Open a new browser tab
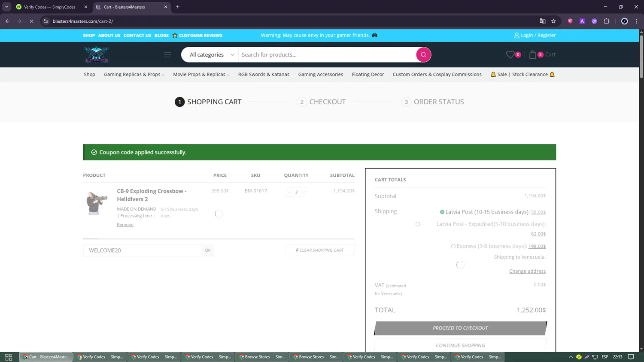The image size is (644, 362). click(178, 7)
